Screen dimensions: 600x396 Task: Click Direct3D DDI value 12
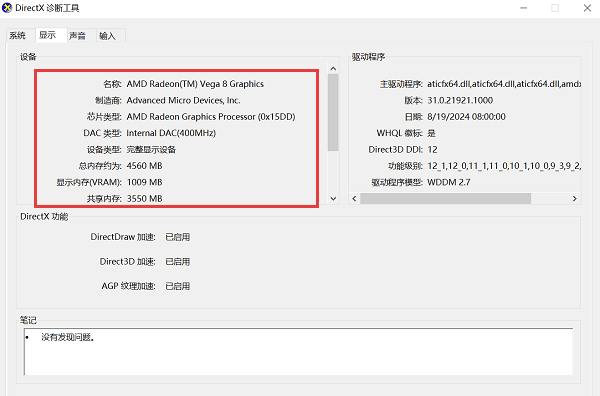[x=432, y=150]
